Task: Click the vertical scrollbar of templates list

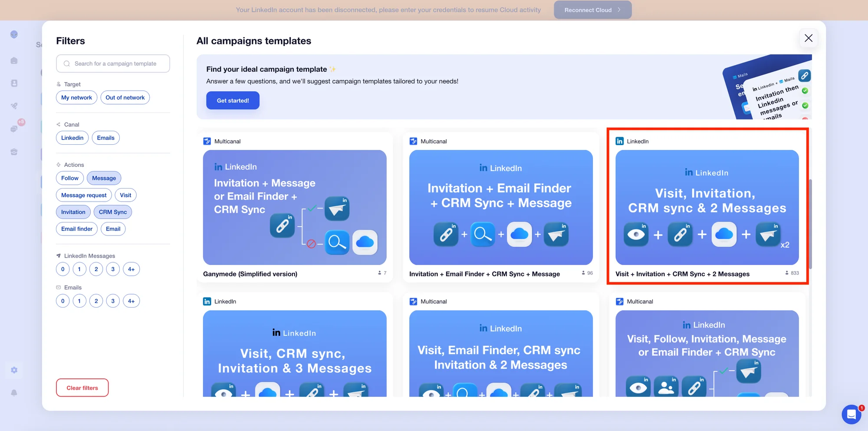Action: click(810, 224)
